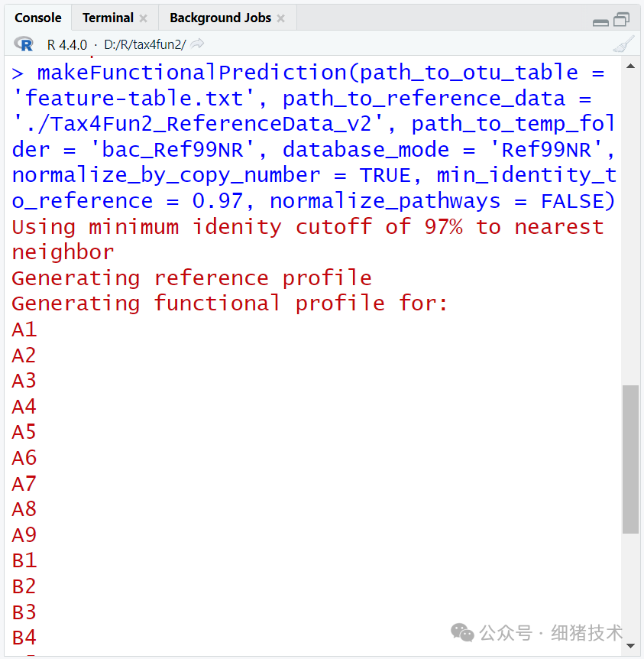Click the WeChat watermark icon
The height and width of the screenshot is (659, 644).
[x=463, y=633]
